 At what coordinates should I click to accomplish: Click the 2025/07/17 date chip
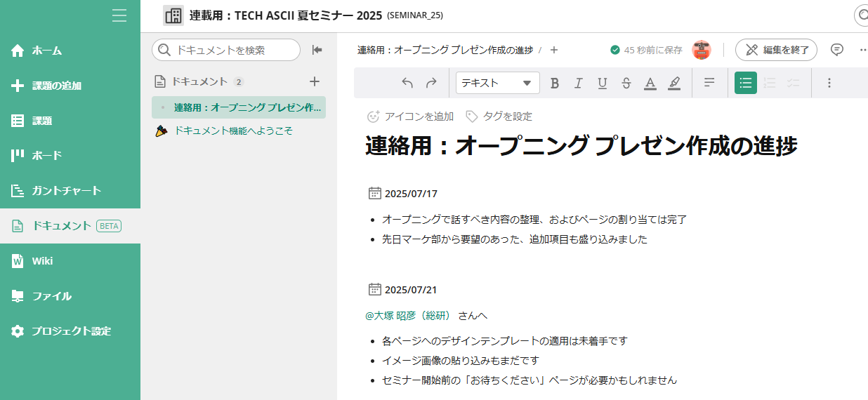tap(403, 194)
